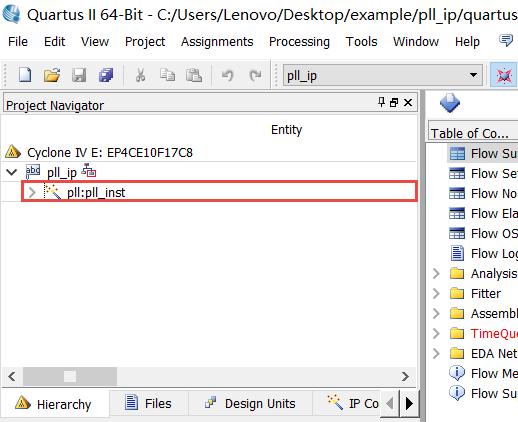Click the New file toolbar icon
Image resolution: width=518 pixels, height=422 pixels.
pos(25,75)
